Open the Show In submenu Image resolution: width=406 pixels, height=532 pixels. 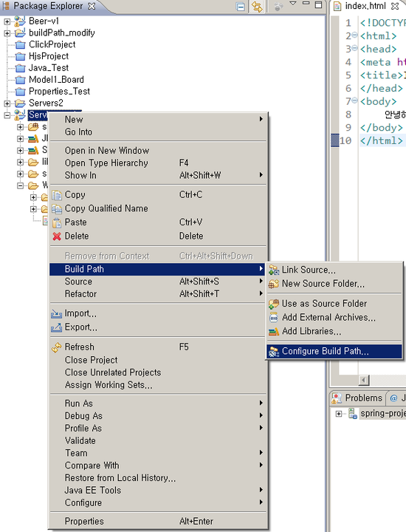click(157, 175)
